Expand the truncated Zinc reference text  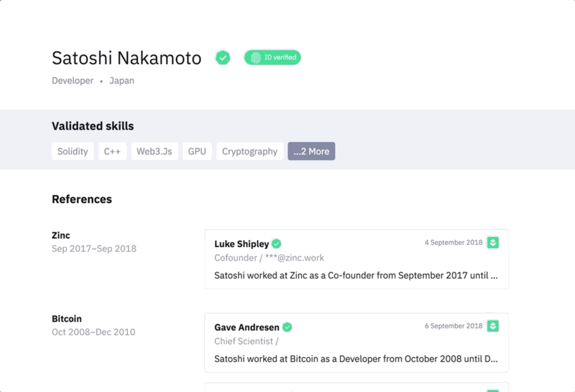coord(356,275)
